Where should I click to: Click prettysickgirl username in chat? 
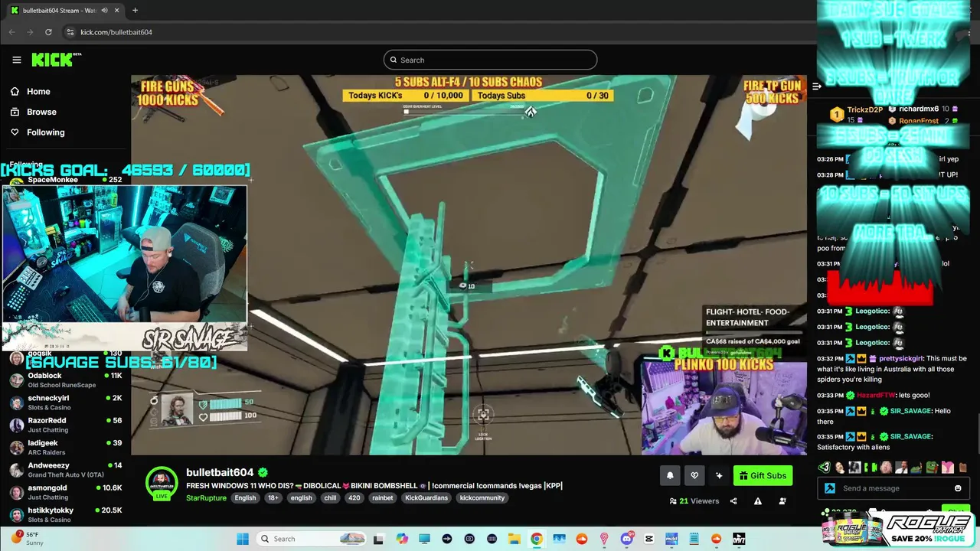pyautogui.click(x=901, y=358)
